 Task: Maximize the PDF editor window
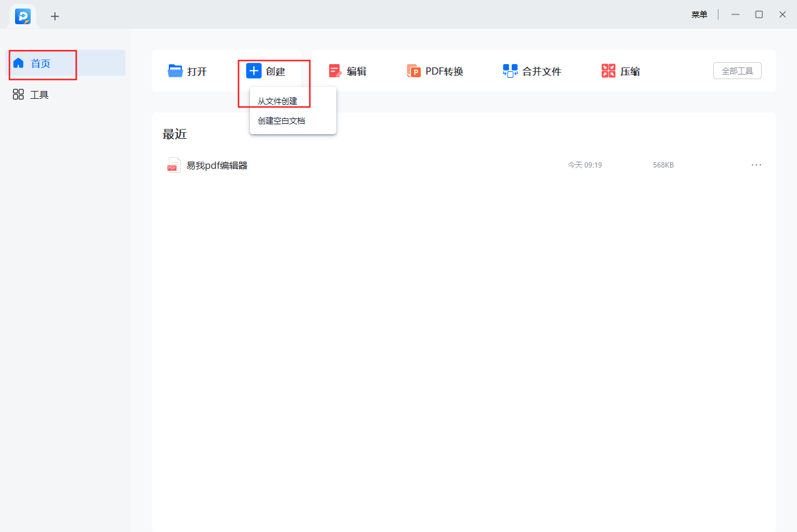[759, 14]
